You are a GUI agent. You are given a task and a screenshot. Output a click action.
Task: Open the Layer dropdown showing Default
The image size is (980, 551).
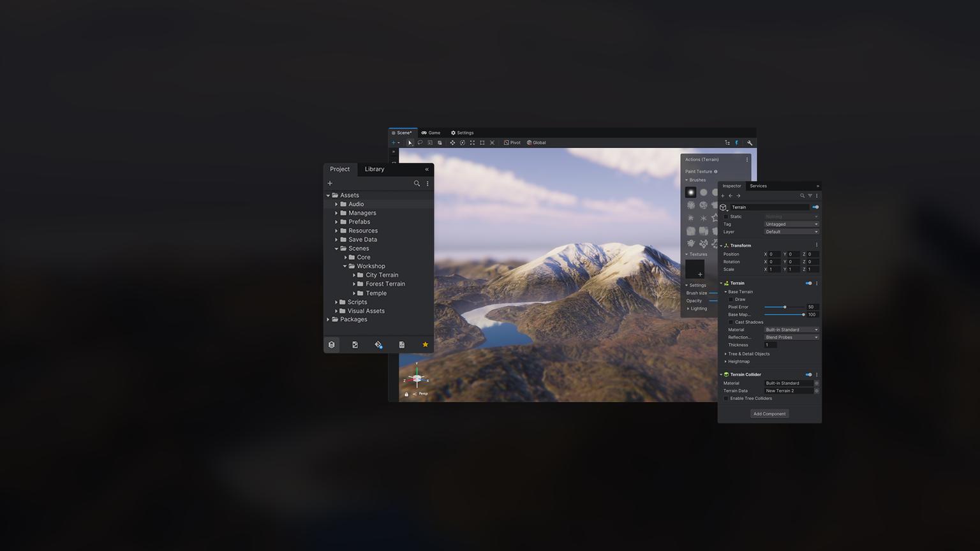(791, 232)
